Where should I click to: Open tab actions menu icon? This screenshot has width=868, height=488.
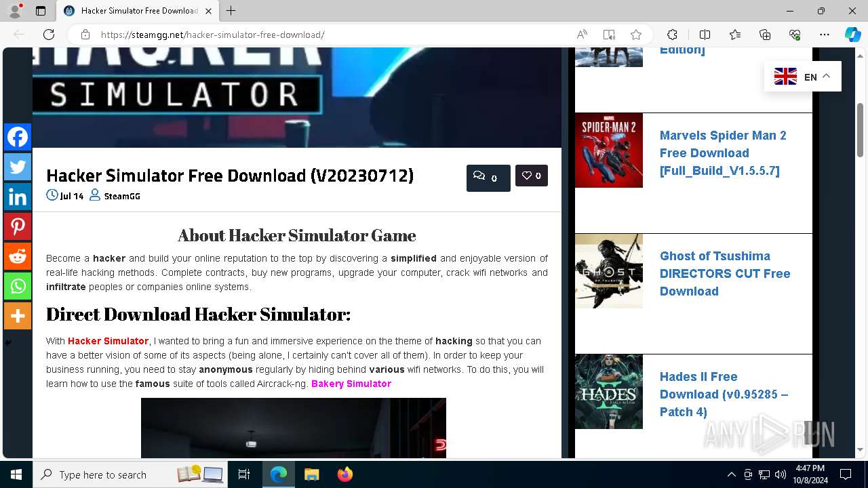point(41,11)
